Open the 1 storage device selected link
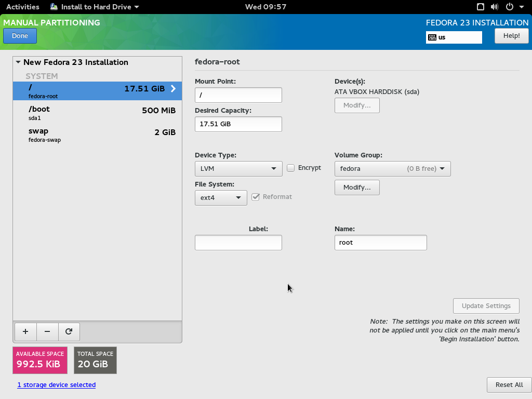The width and height of the screenshot is (532, 399). point(57,385)
